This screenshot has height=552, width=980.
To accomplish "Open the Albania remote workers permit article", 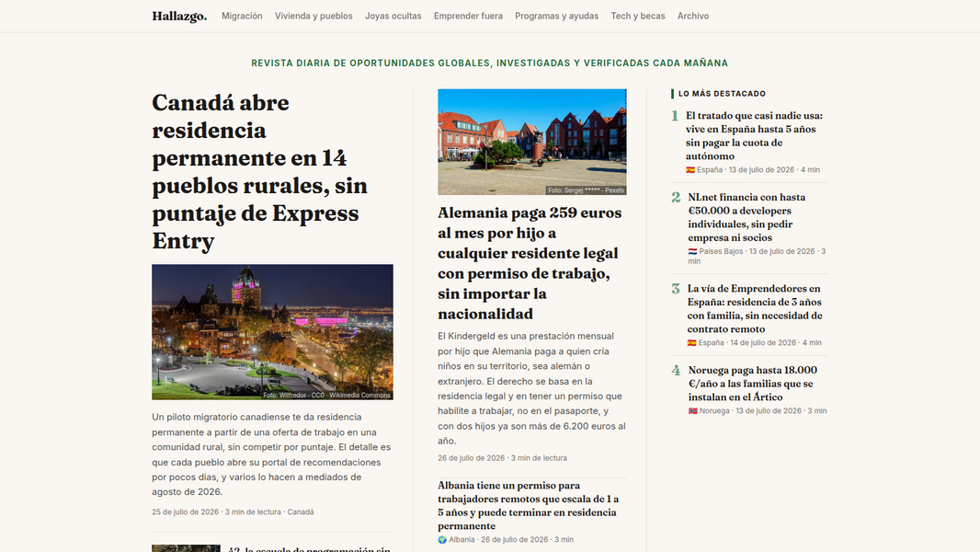I will click(529, 505).
